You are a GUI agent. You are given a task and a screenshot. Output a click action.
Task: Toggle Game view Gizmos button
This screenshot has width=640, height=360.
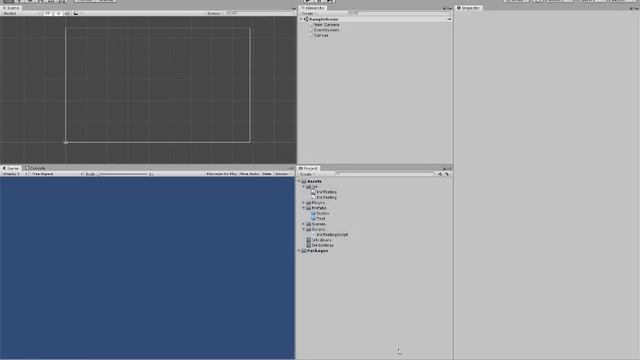(282, 174)
